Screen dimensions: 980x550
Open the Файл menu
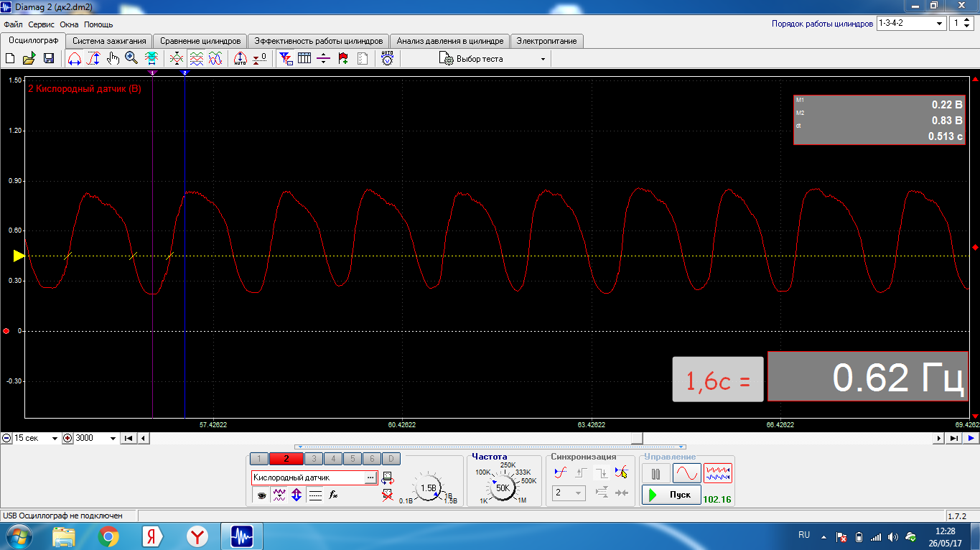pos(13,24)
